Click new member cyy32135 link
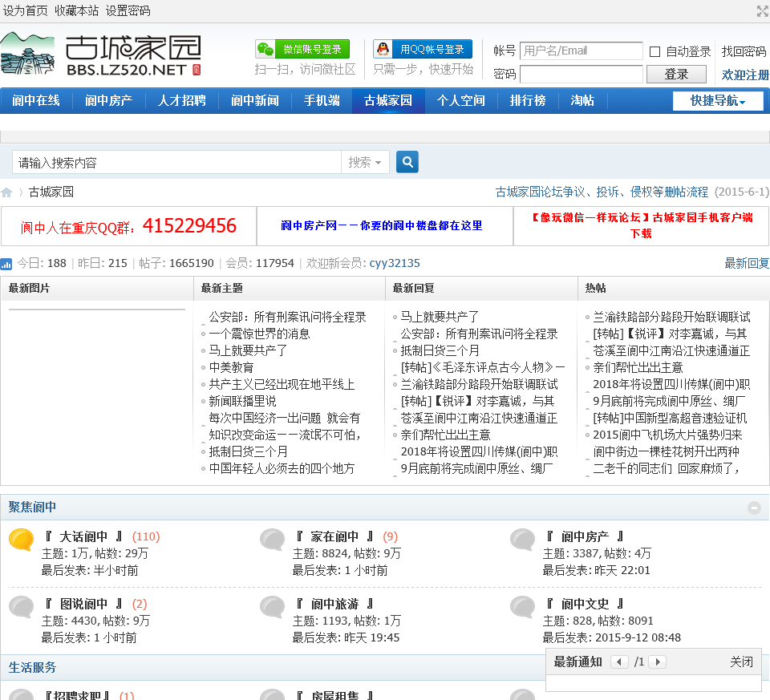Image resolution: width=770 pixels, height=700 pixels. 395,263
